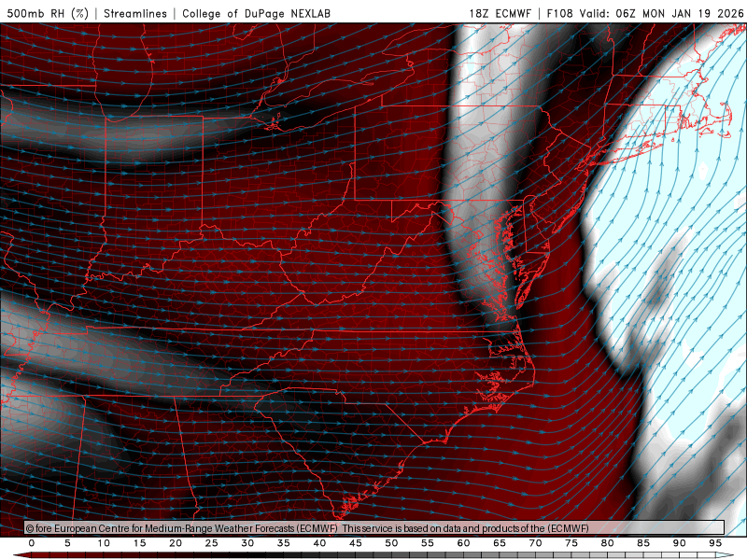Click the legend value "5"
The image size is (747, 560).
(67, 543)
